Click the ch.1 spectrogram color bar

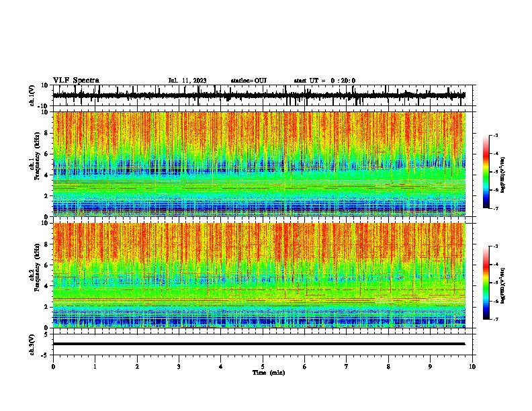(486, 172)
